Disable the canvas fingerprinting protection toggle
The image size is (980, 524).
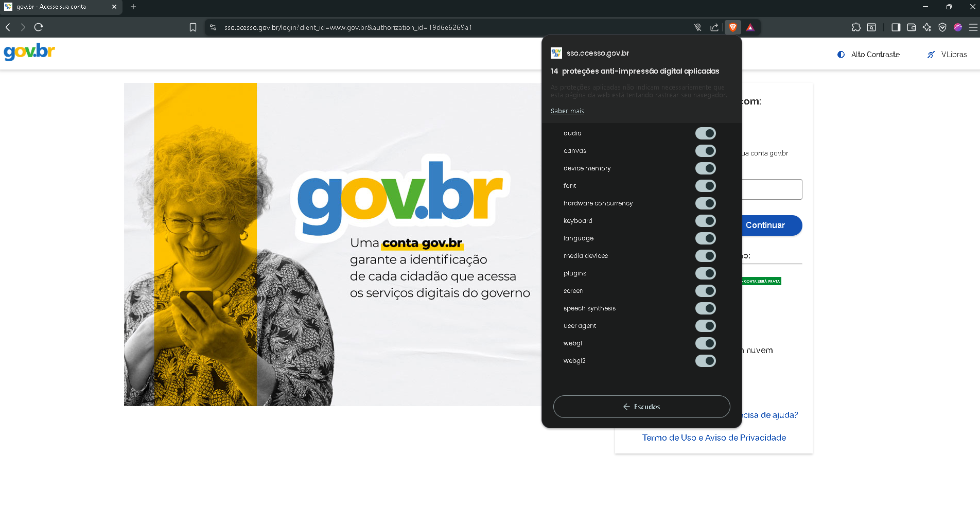point(705,151)
